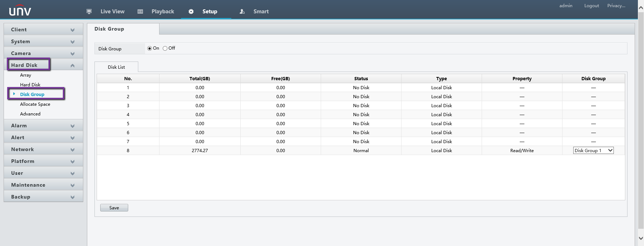This screenshot has height=246, width=644.
Task: Click the Smart person icon
Action: pos(242,12)
